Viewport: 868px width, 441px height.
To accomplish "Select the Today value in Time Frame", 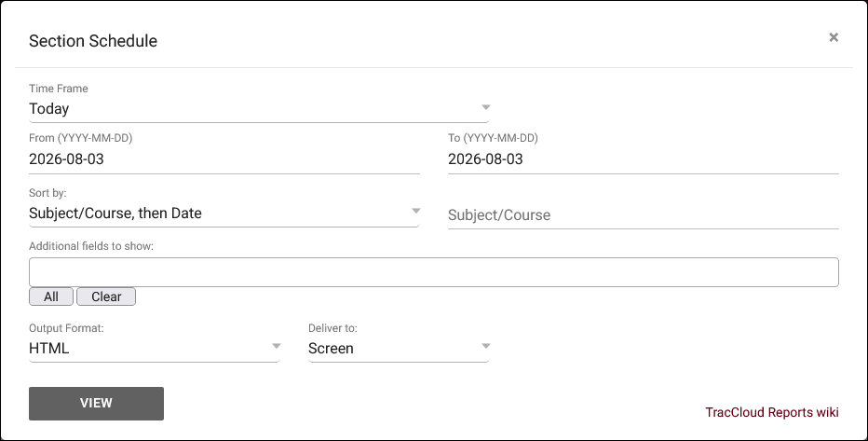I will (x=49, y=108).
